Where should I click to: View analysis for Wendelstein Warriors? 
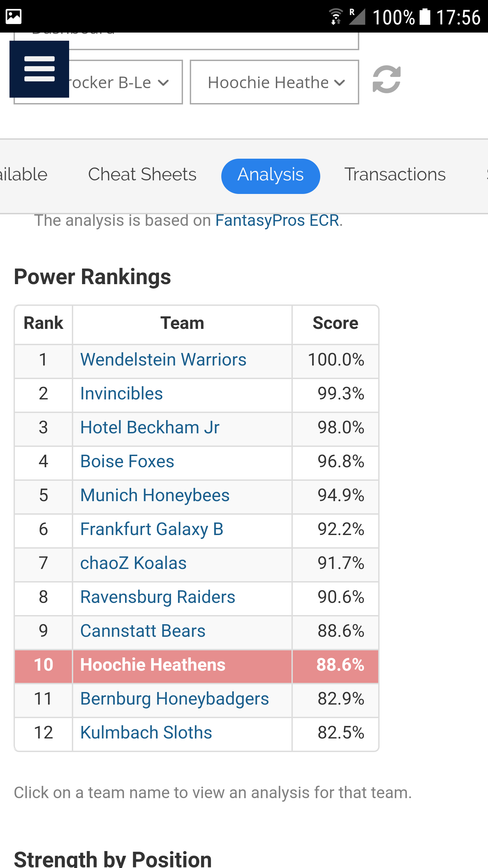pos(163,360)
